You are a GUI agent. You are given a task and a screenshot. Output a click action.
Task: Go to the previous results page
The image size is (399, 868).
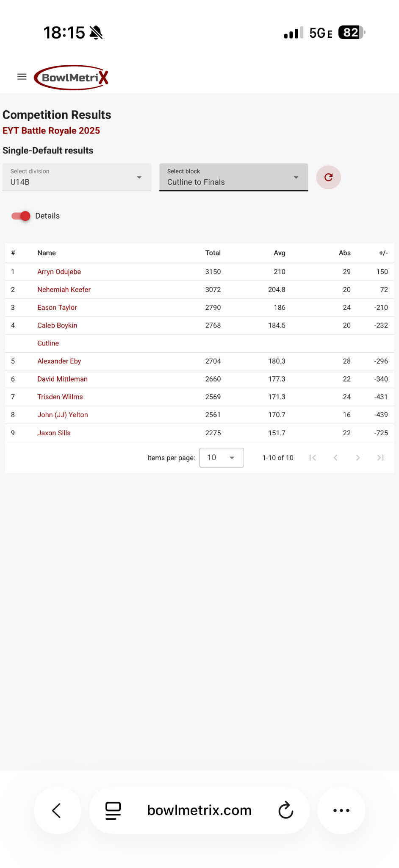click(335, 458)
